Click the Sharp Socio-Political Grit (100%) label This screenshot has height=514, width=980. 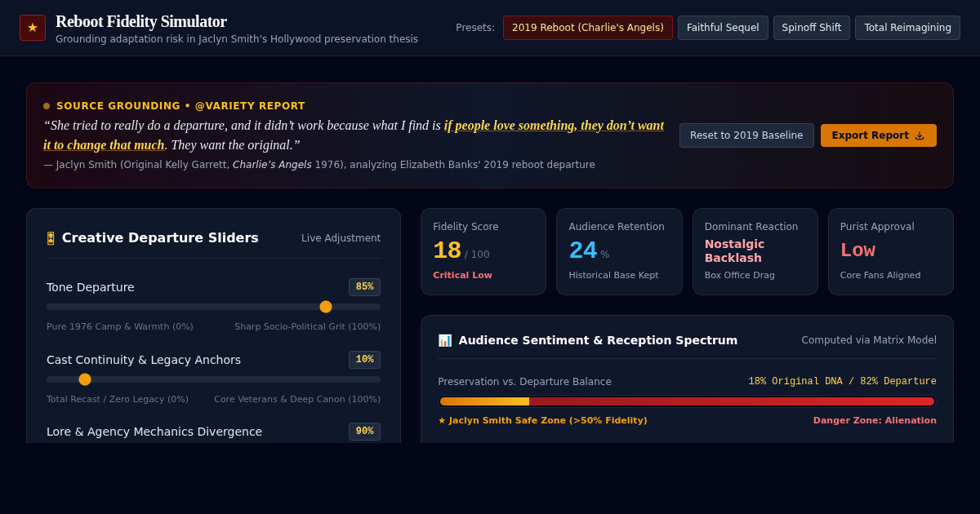coord(307,327)
